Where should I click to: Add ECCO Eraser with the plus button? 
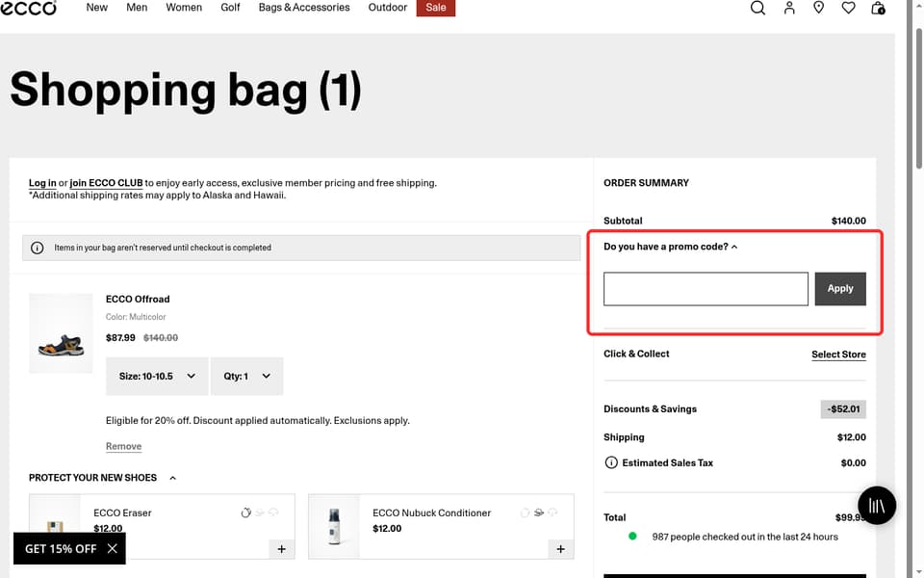[x=282, y=549]
